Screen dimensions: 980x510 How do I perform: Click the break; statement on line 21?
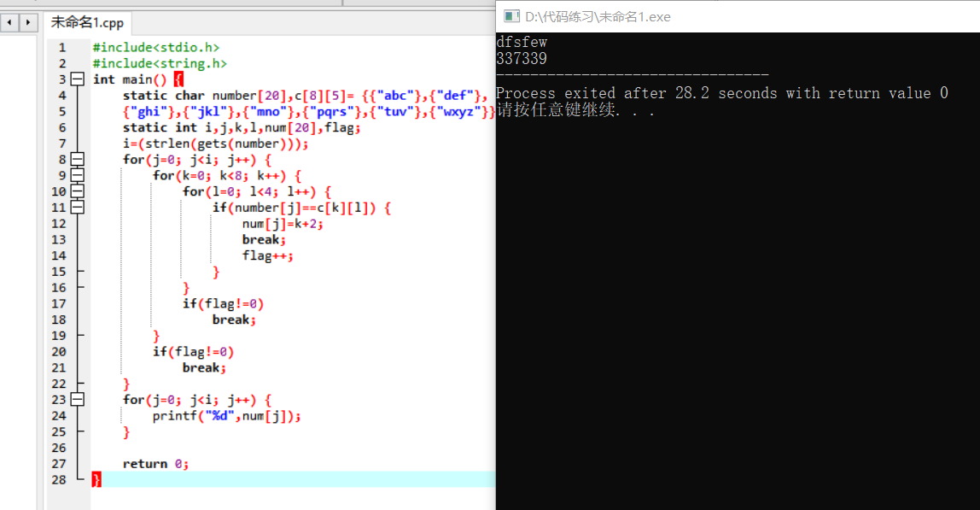coord(204,368)
